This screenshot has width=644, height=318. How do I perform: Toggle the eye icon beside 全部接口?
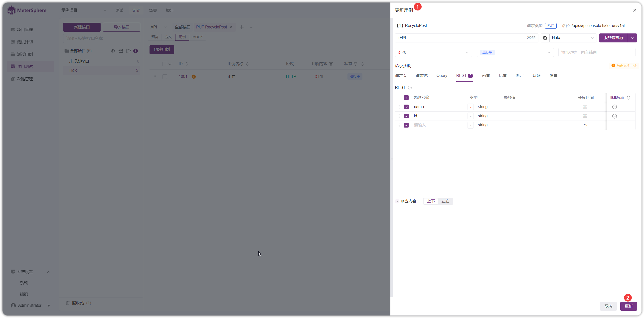tap(113, 51)
